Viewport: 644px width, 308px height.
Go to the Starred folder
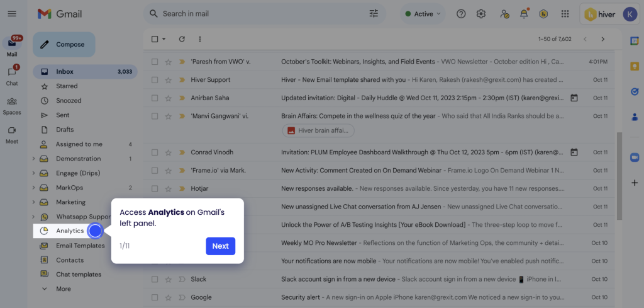67,86
